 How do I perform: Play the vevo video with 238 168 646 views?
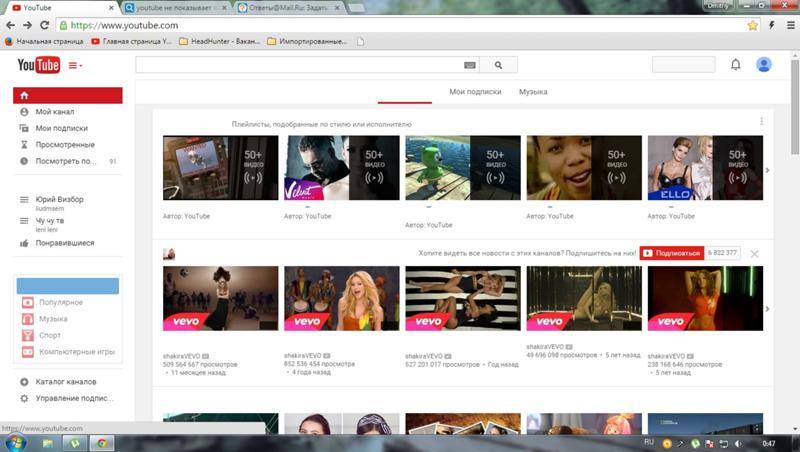[705, 298]
